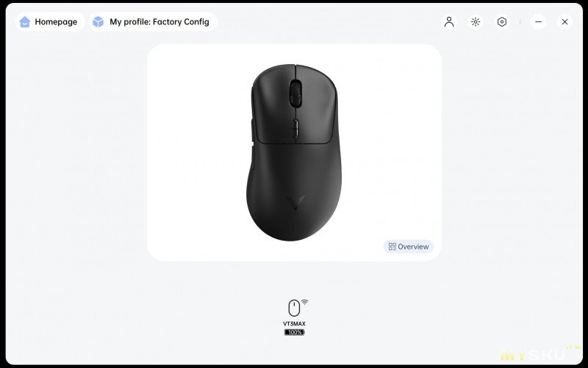Click the blue house Homepage icon
The image size is (588, 368).
coord(25,22)
